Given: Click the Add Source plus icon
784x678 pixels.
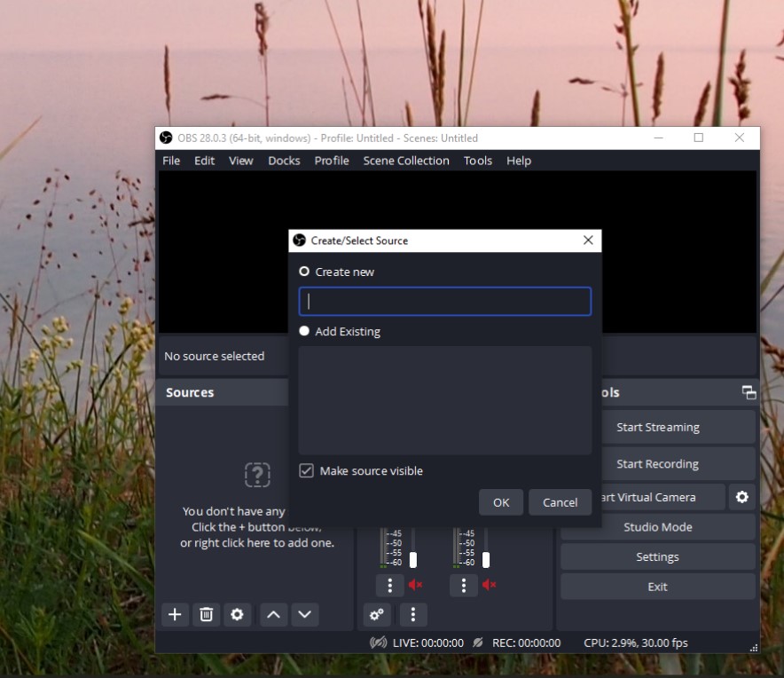Looking at the screenshot, I should [175, 614].
